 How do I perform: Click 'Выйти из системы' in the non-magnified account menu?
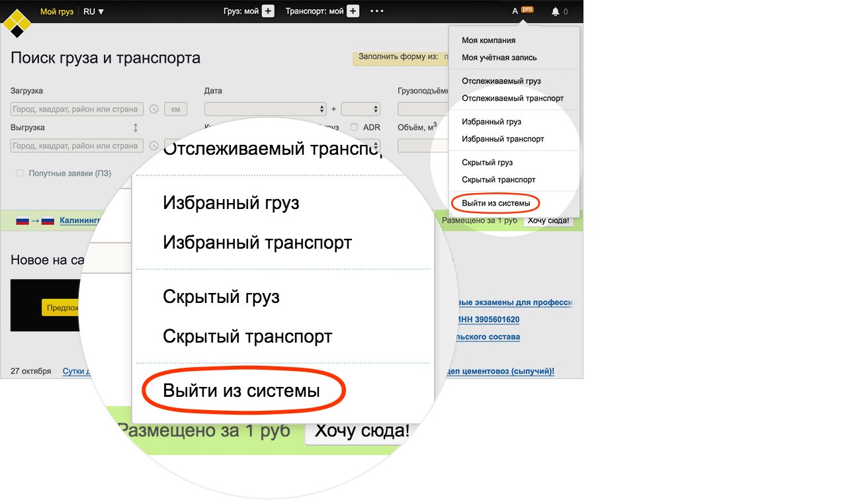click(495, 203)
